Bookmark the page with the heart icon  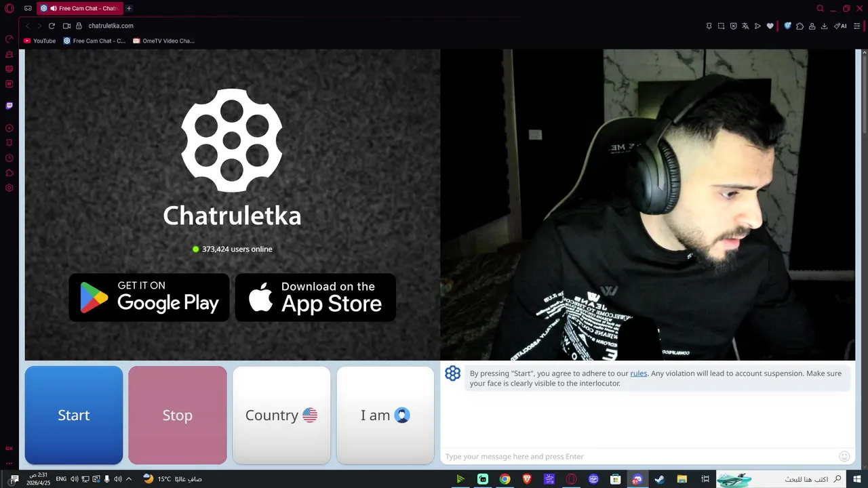[x=770, y=26]
